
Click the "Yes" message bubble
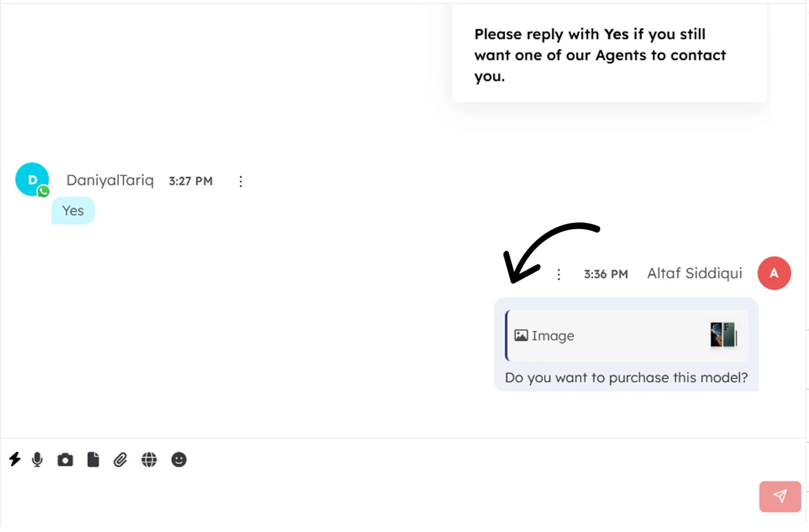point(73,210)
